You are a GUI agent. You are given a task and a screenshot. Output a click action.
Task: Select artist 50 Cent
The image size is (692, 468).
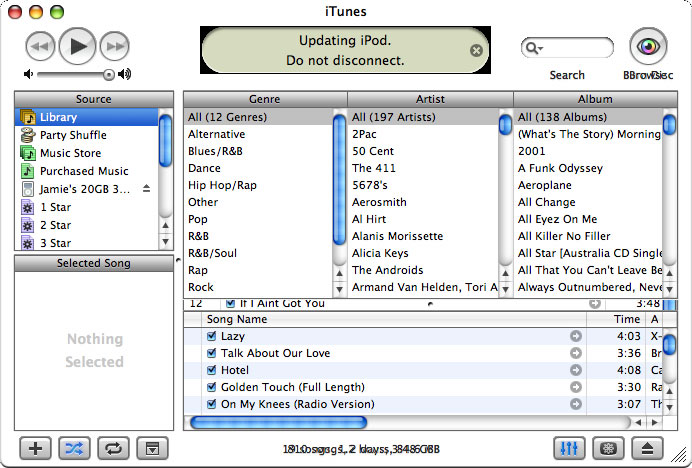(424, 151)
